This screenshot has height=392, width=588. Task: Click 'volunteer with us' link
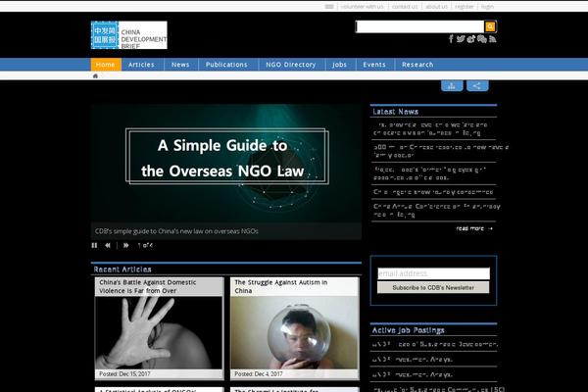[363, 7]
